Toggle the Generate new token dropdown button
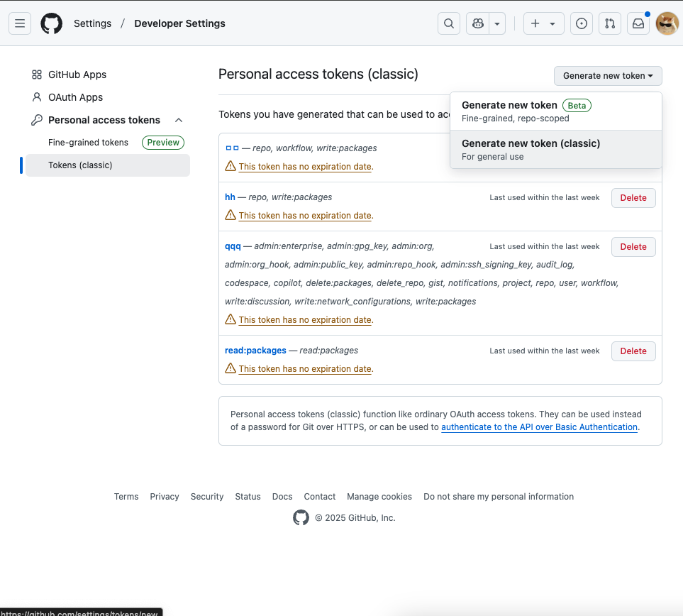The height and width of the screenshot is (616, 683). point(608,76)
